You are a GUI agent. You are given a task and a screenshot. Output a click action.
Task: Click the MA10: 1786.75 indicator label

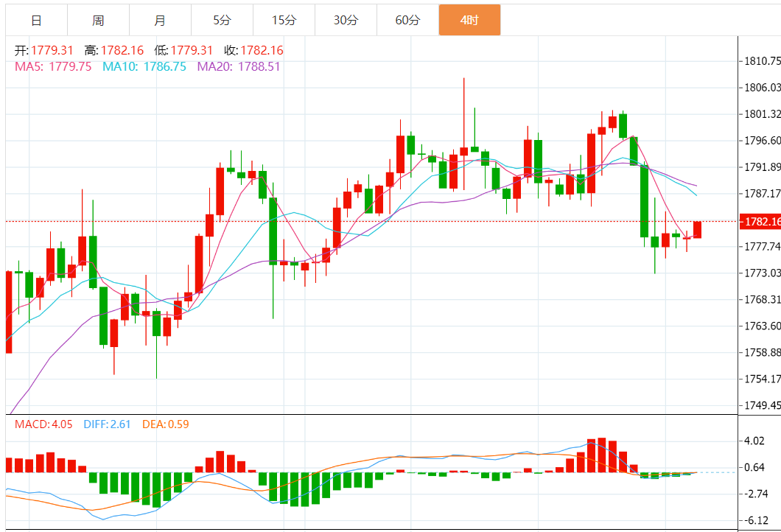(x=144, y=67)
